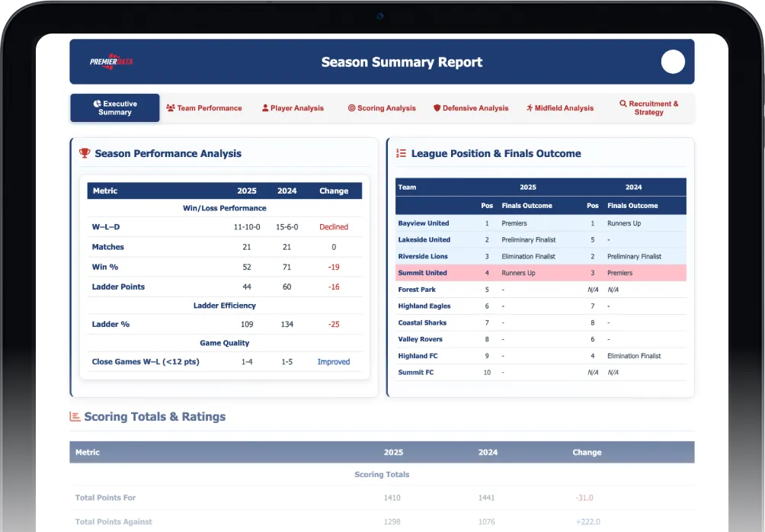Click the running figure icon in Midfield Analysis
The image size is (765, 532).
pyautogui.click(x=530, y=108)
